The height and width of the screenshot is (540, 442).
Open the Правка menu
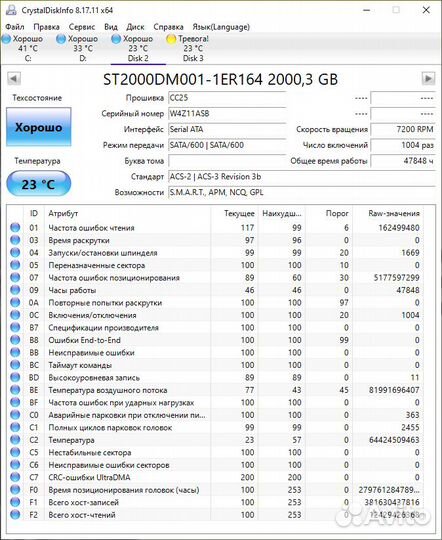[47, 27]
